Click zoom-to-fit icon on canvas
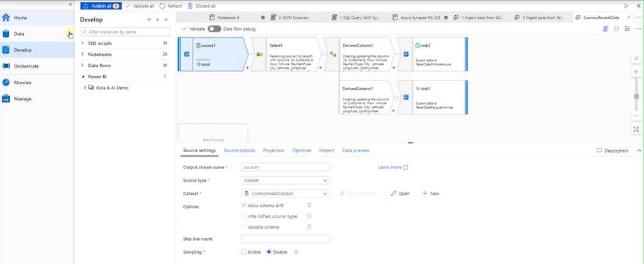This screenshot has height=264, width=644. (636, 129)
